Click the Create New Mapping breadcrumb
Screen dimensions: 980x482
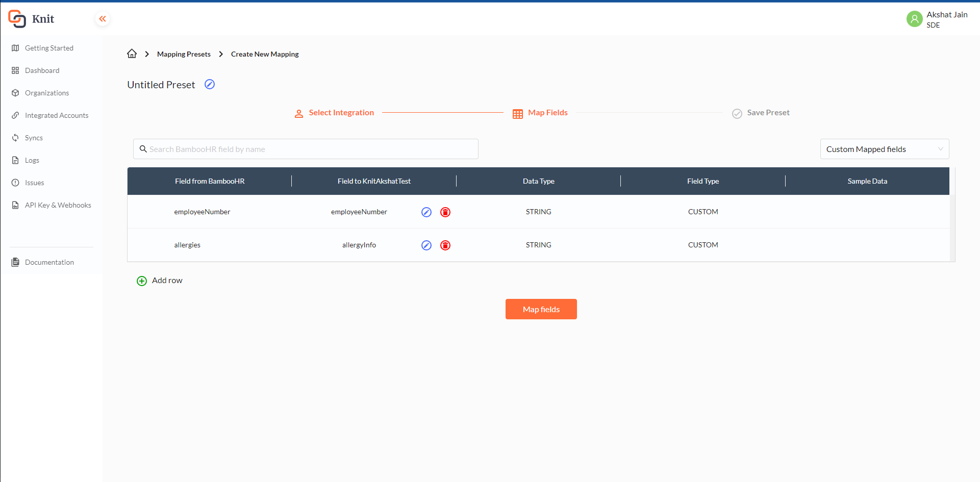(x=265, y=54)
